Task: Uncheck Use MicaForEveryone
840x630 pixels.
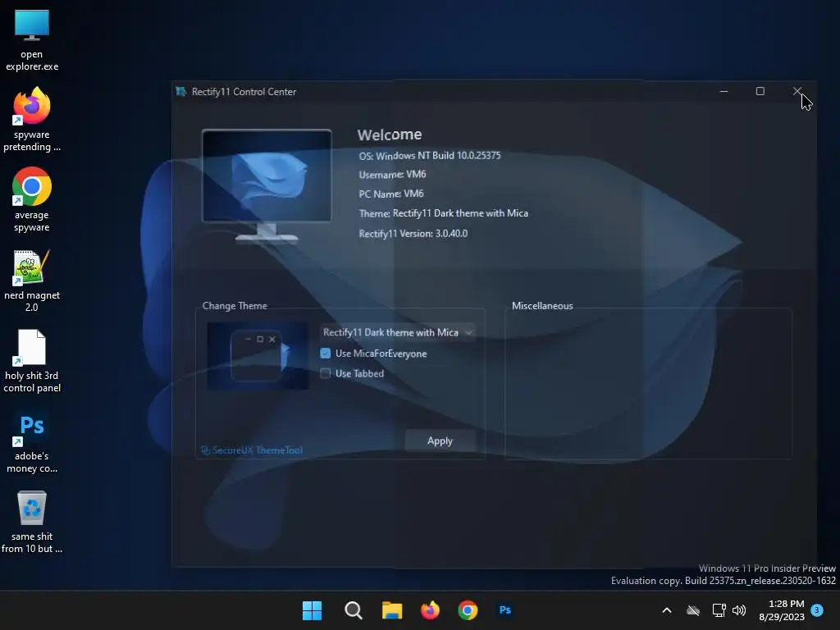Action: coord(325,353)
